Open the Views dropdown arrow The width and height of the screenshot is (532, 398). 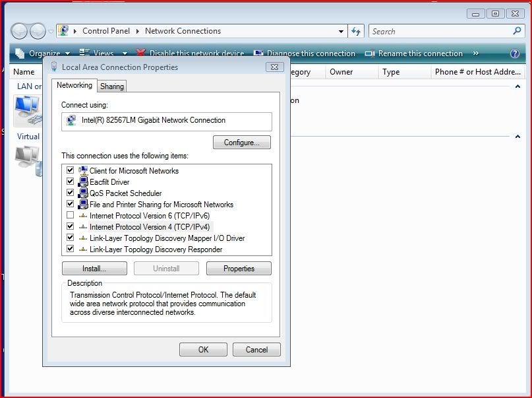point(125,53)
